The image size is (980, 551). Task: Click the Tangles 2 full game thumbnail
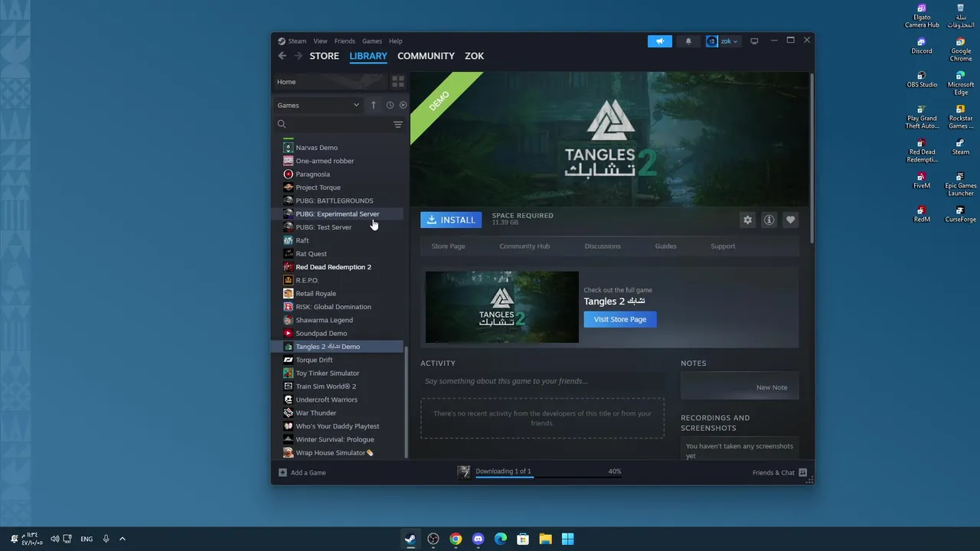[x=502, y=307]
